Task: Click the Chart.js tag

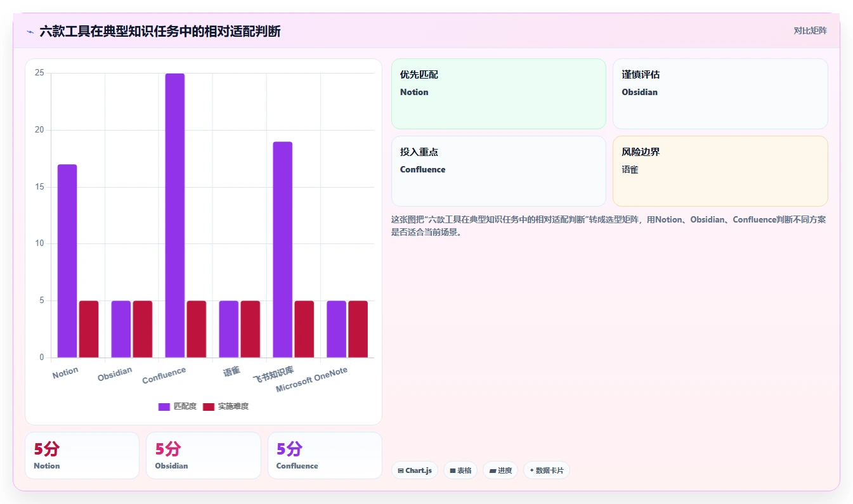Action: coord(415,470)
